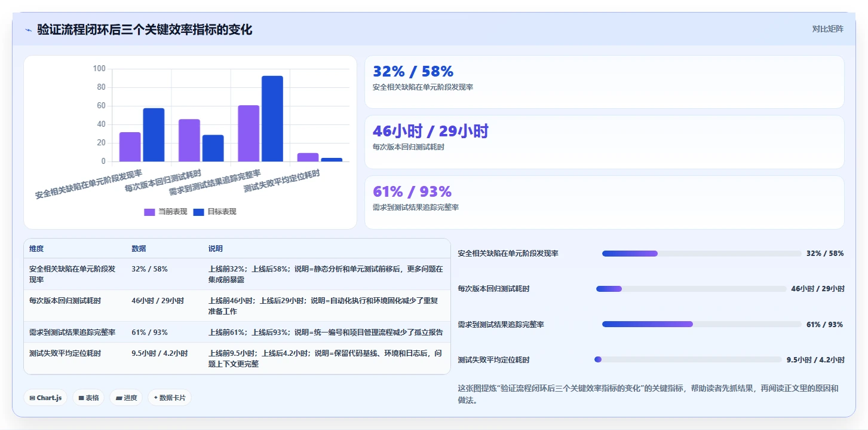Select the 数据卡片 tag chip
The image size is (868, 430).
tap(170, 398)
